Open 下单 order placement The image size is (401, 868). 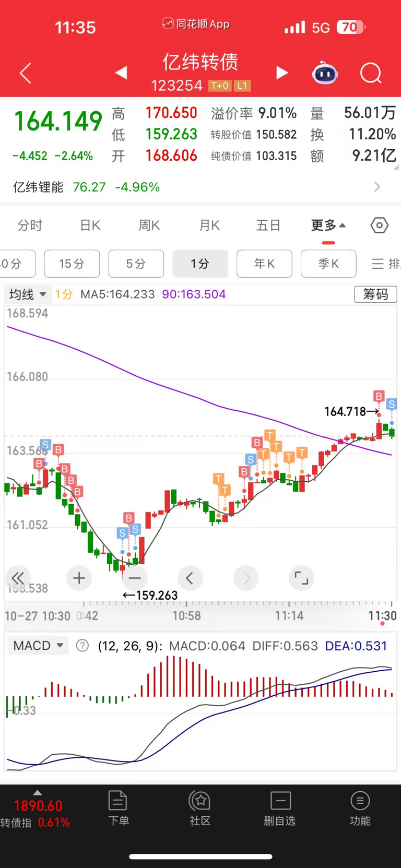point(118,808)
